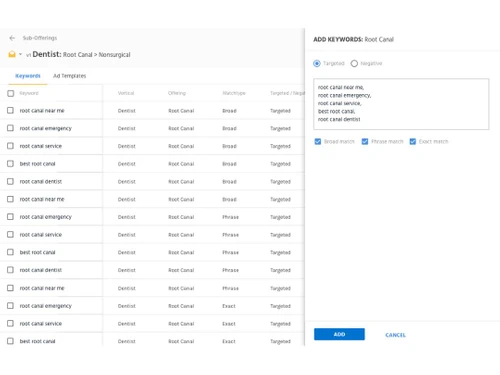Check the Phrase 'root canal emergency' row
Screen dimensions: 500x375
(x=11, y=217)
